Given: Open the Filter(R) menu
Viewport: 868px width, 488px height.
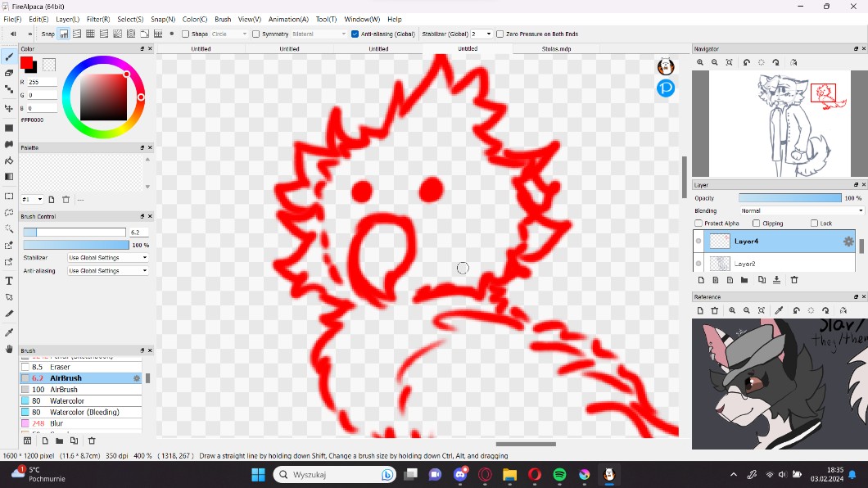Looking at the screenshot, I should pyautogui.click(x=98, y=19).
